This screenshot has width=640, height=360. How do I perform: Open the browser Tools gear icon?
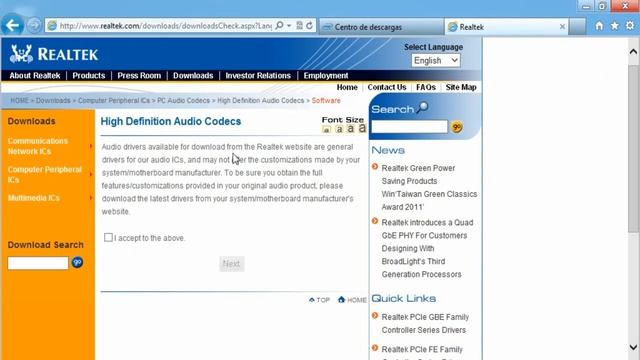(630, 26)
